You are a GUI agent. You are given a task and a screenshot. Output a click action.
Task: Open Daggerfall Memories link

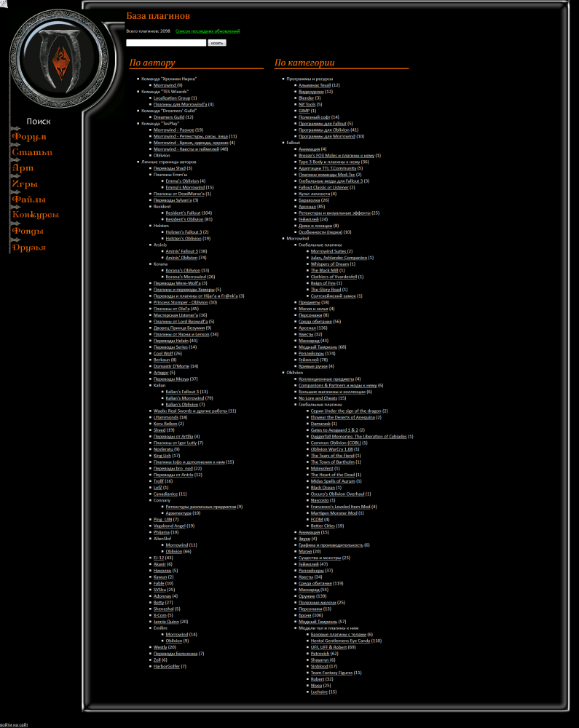(x=358, y=436)
